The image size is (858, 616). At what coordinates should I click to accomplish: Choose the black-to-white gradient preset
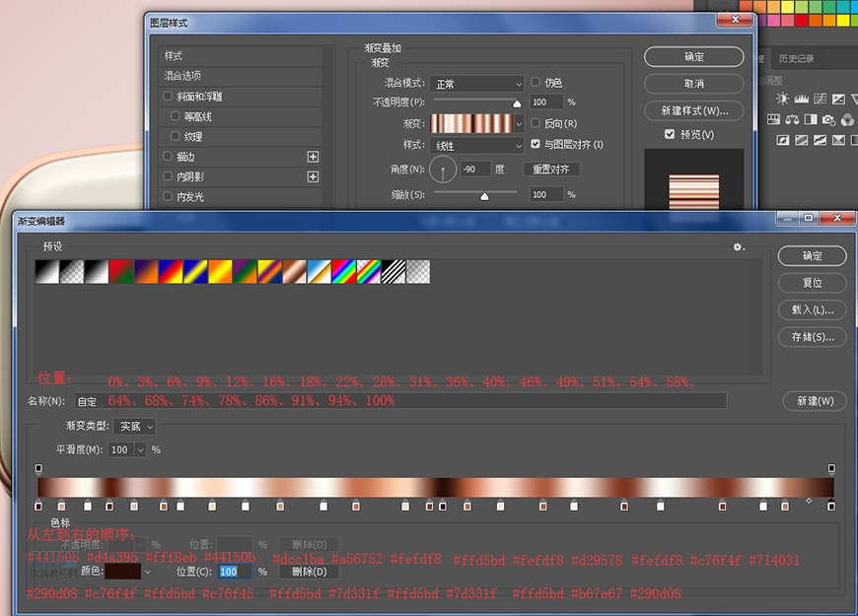click(47, 271)
